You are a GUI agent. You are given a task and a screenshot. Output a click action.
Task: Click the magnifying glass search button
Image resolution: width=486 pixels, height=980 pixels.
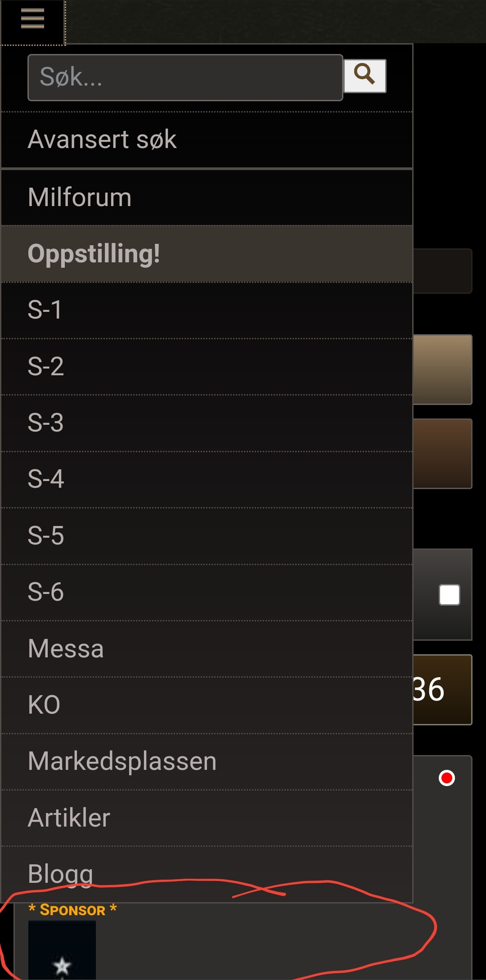pos(364,76)
